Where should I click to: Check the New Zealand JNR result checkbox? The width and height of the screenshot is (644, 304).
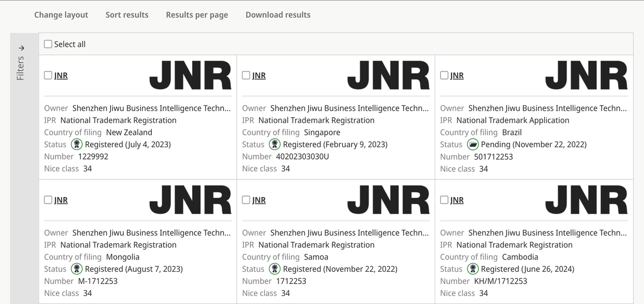[48, 75]
